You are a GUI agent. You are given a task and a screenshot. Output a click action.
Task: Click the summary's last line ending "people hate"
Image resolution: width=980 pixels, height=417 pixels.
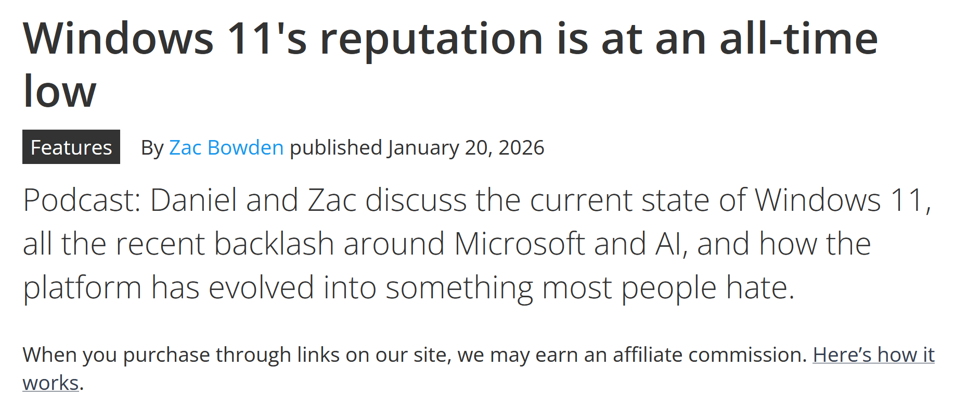tap(408, 287)
